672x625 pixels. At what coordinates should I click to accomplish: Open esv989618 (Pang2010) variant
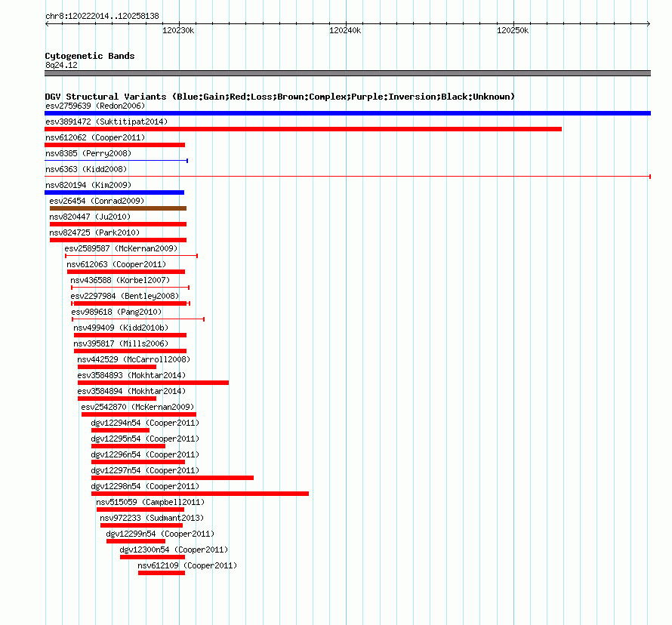pyautogui.click(x=116, y=312)
